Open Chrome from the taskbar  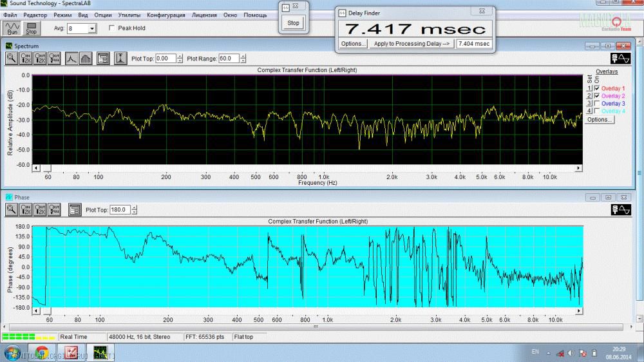[x=41, y=352]
